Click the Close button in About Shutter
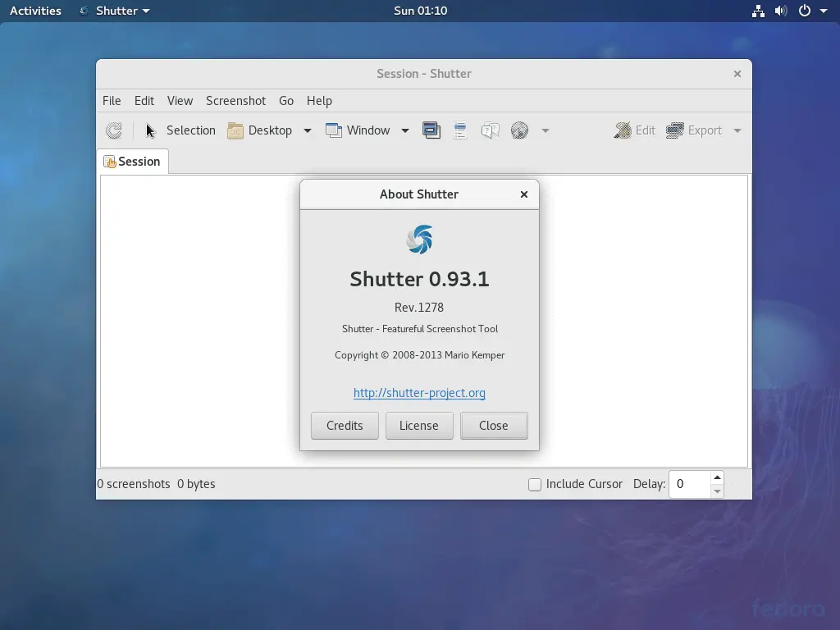 coord(493,426)
